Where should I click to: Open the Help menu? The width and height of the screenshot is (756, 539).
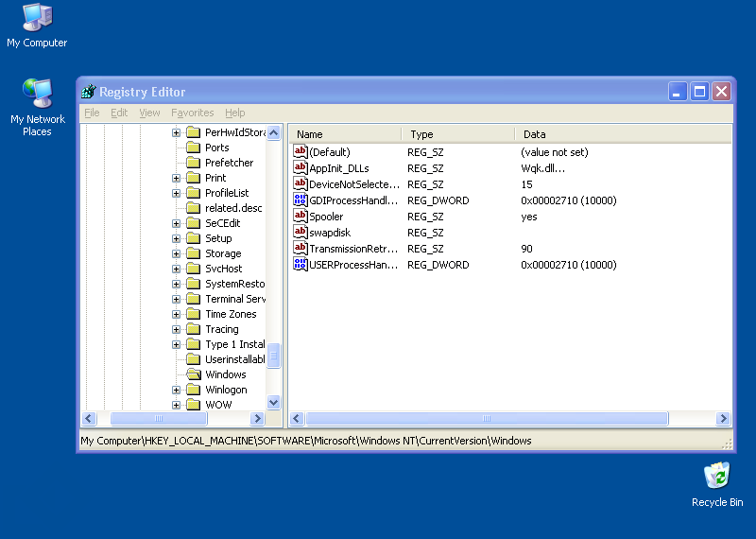(234, 113)
